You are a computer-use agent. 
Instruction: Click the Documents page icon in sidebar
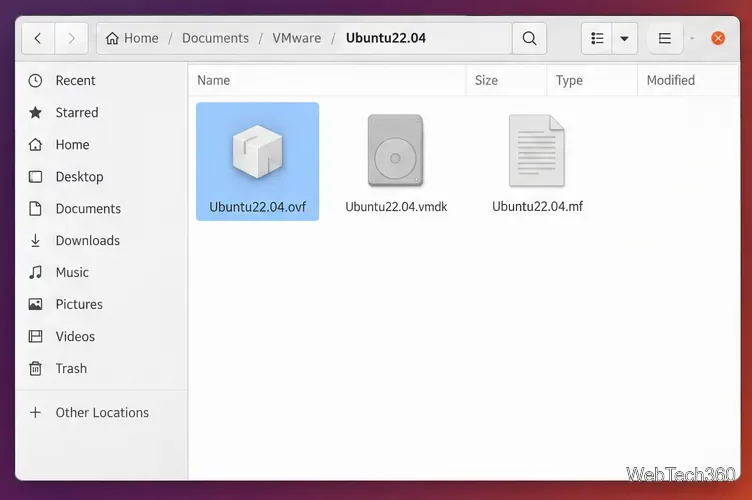35,209
